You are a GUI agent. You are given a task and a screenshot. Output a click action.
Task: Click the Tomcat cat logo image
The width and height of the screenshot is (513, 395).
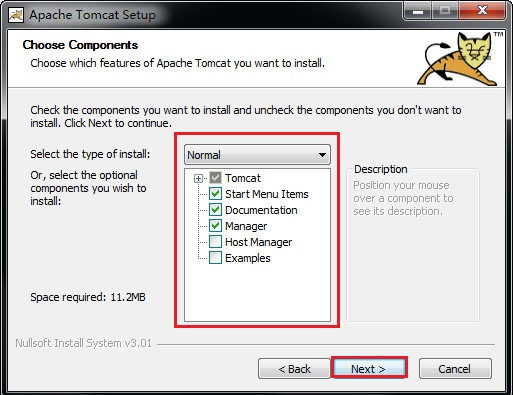point(459,59)
